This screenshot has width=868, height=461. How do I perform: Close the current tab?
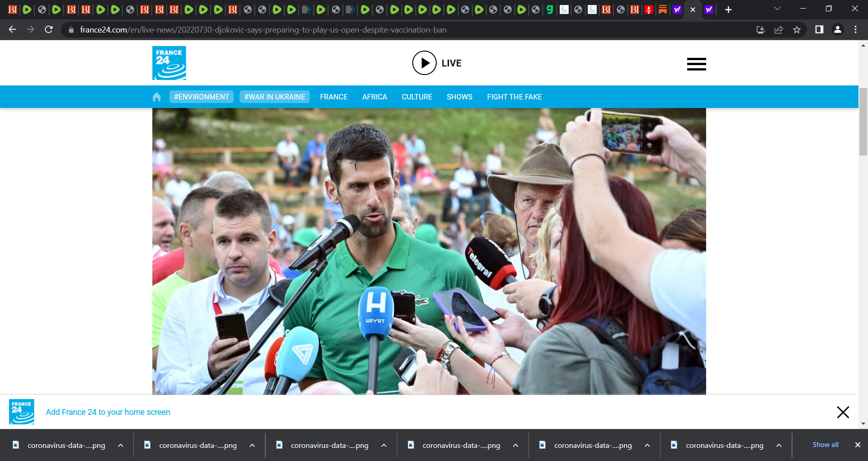pyautogui.click(x=693, y=9)
